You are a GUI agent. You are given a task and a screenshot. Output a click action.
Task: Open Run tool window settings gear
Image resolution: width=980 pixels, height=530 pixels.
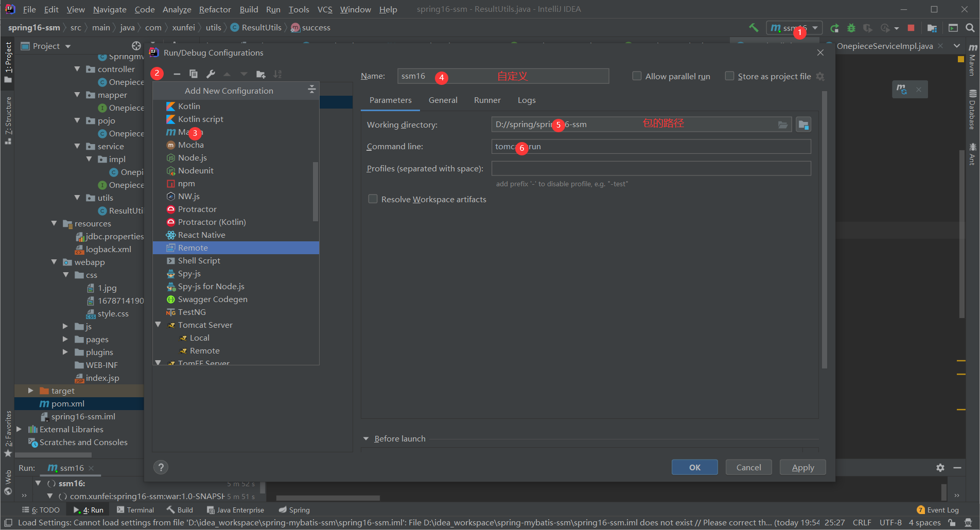(940, 468)
